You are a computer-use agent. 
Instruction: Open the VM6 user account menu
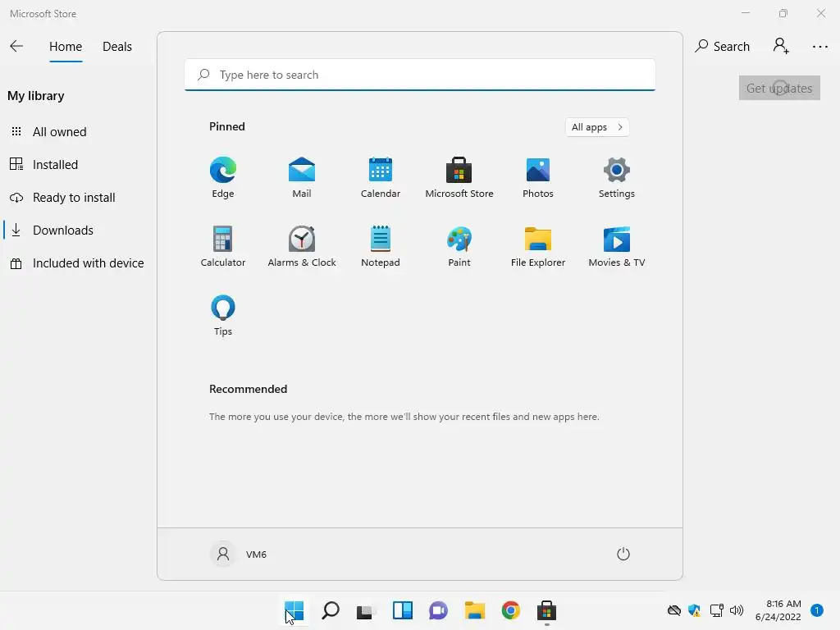[239, 554]
